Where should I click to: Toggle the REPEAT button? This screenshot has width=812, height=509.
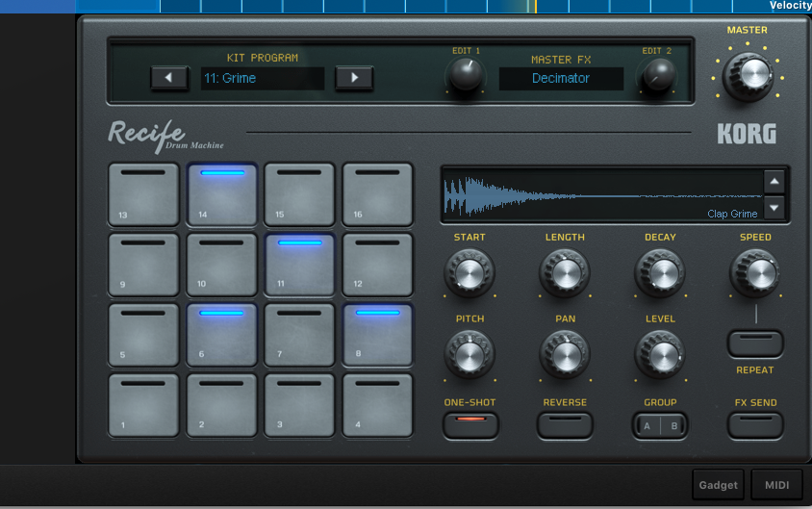point(755,344)
